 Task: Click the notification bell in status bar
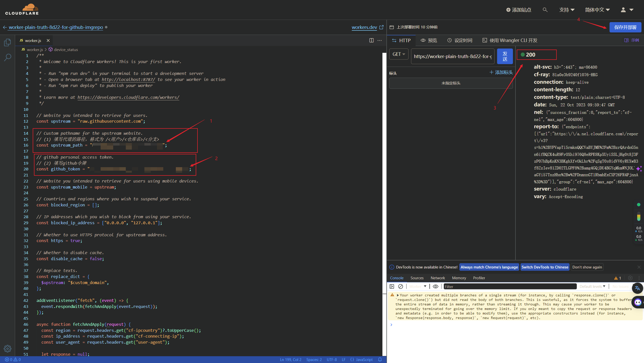(380, 360)
